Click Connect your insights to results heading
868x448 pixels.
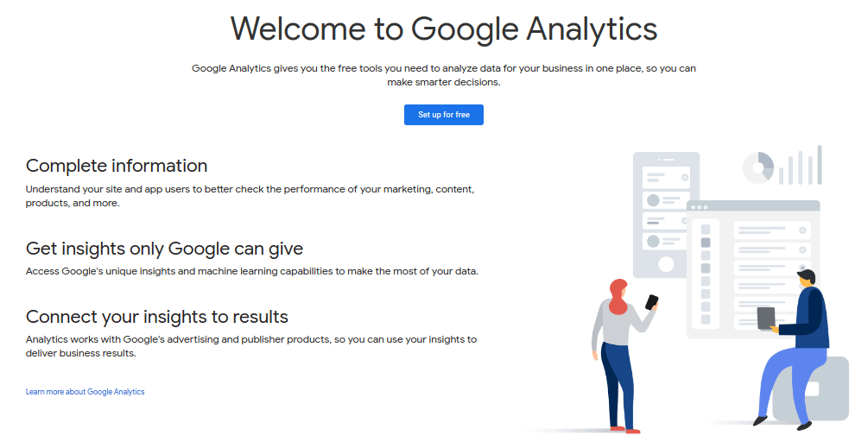tap(156, 317)
